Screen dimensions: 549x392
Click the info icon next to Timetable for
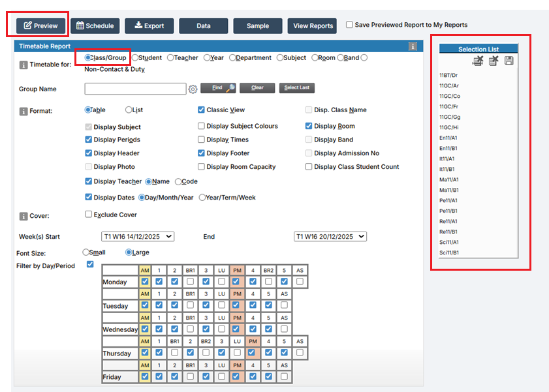click(x=24, y=65)
